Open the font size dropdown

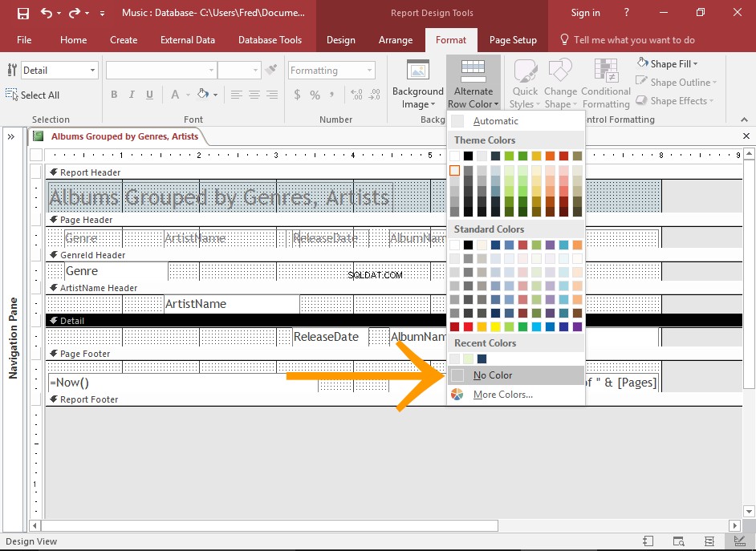point(255,71)
